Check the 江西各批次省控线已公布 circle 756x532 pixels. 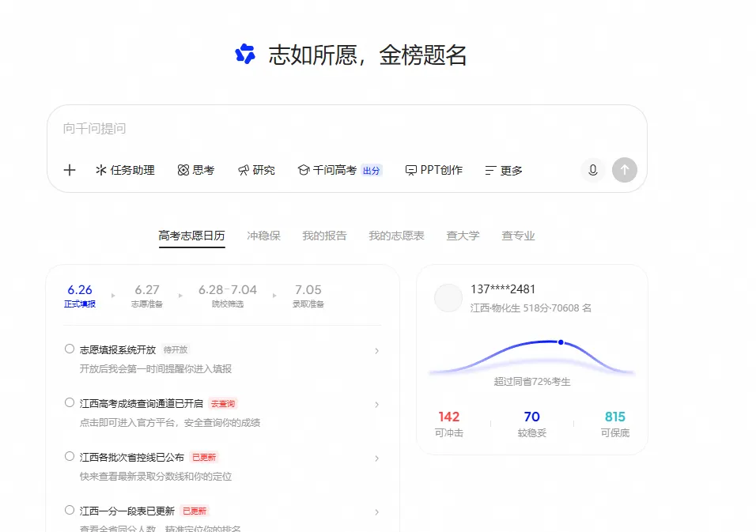click(70, 456)
